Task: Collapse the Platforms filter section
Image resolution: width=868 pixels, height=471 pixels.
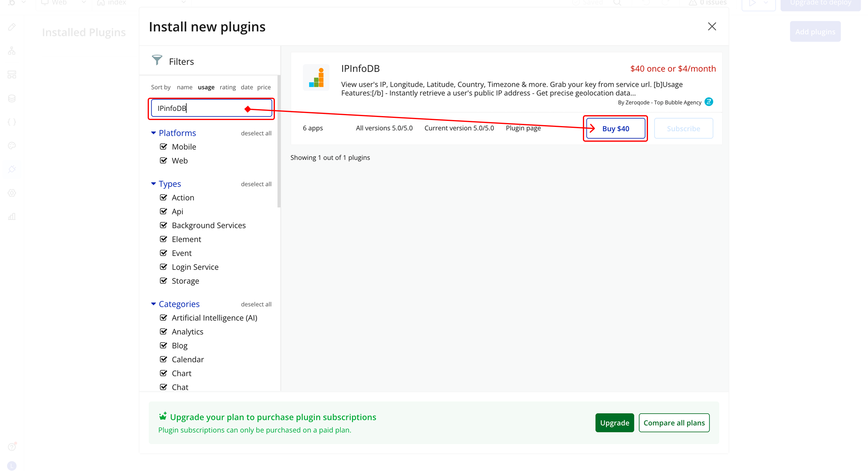Action: click(x=154, y=133)
